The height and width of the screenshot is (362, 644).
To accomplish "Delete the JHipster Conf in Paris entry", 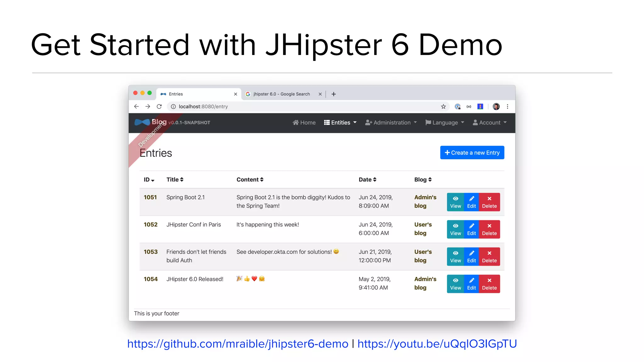I will coord(489,229).
